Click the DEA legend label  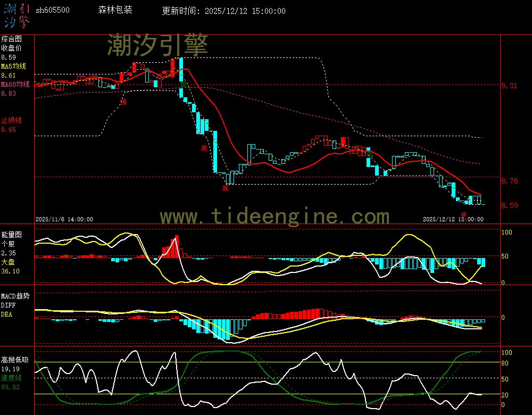pyautogui.click(x=6, y=314)
